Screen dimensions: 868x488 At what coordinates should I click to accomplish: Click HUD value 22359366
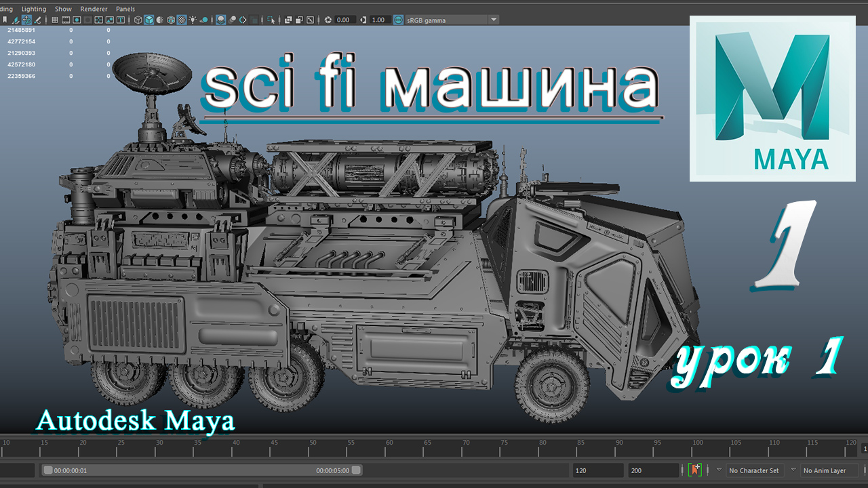(21, 76)
